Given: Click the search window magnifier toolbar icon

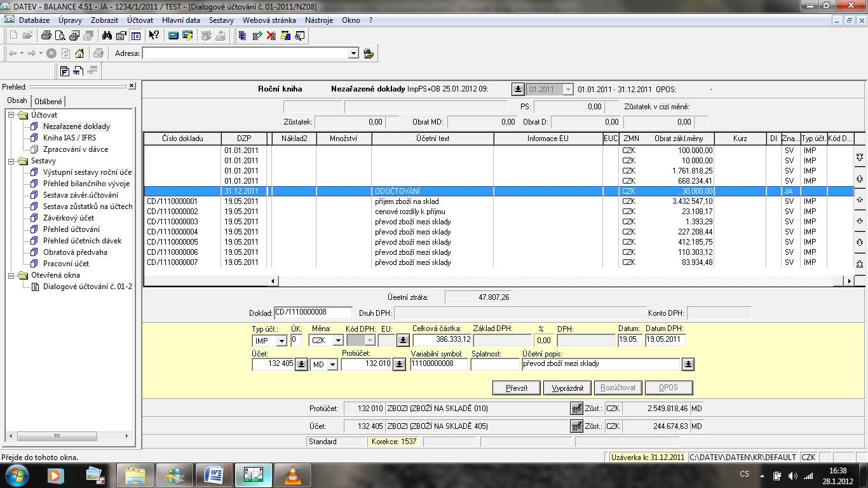Looking at the screenshot, I should pos(299,36).
